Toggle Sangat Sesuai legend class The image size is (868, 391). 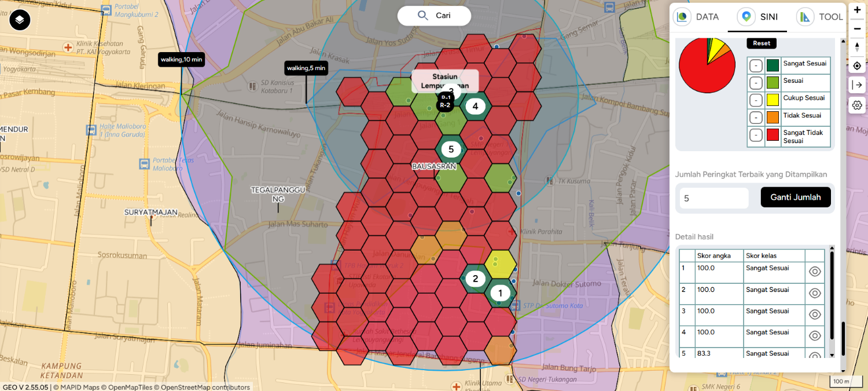click(x=755, y=65)
